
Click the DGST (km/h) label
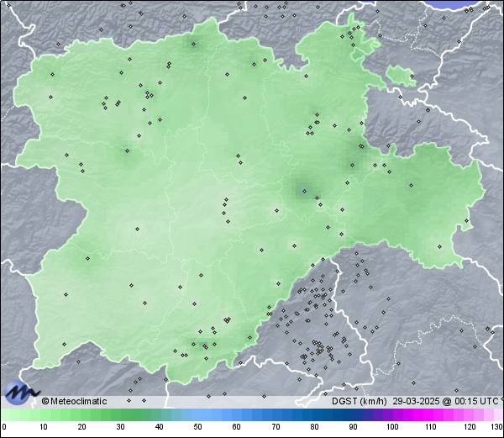click(359, 401)
